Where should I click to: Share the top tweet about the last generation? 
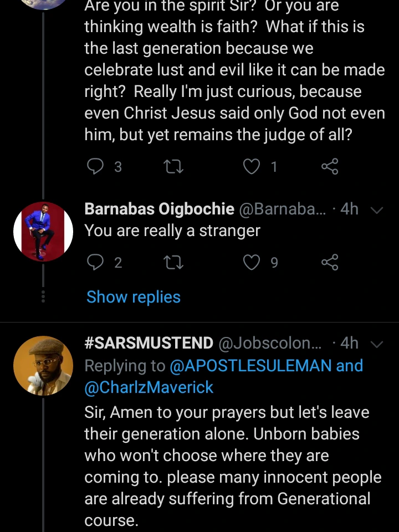pyautogui.click(x=329, y=166)
